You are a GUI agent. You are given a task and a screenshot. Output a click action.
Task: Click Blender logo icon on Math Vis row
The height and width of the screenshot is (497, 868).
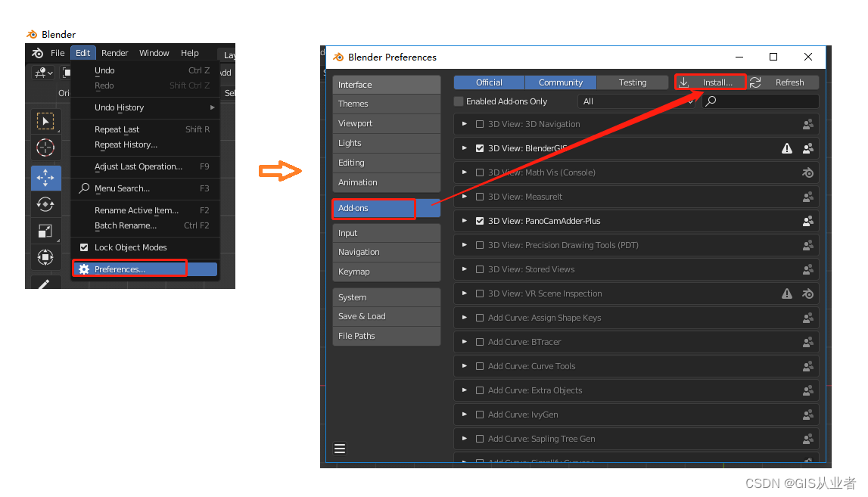(x=808, y=172)
